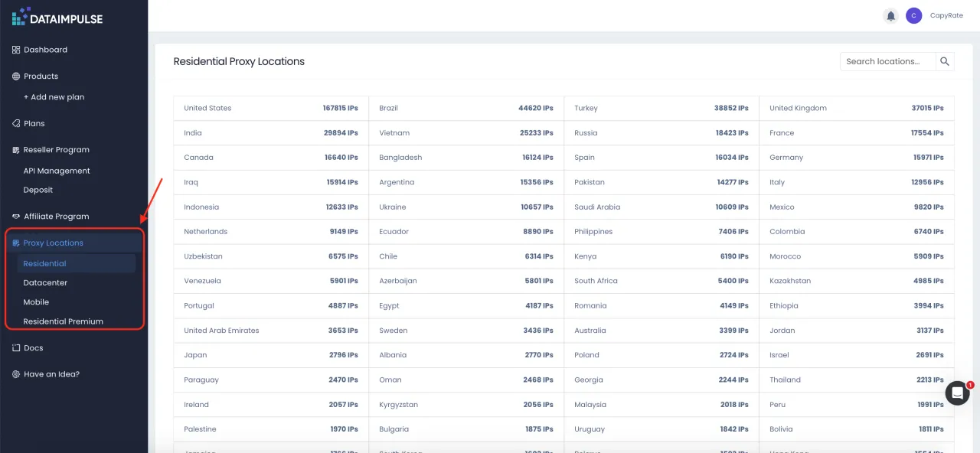Go to the Deposit page
The width and height of the screenshot is (980, 453).
coord(38,190)
